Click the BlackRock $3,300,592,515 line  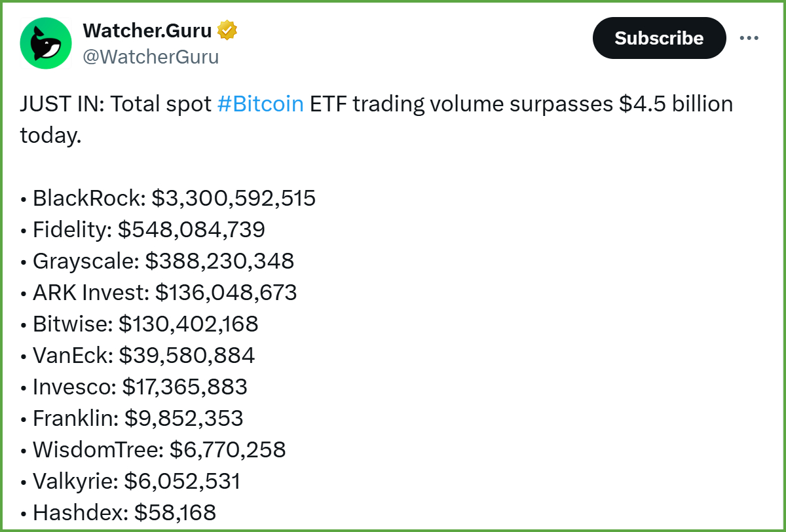(168, 198)
